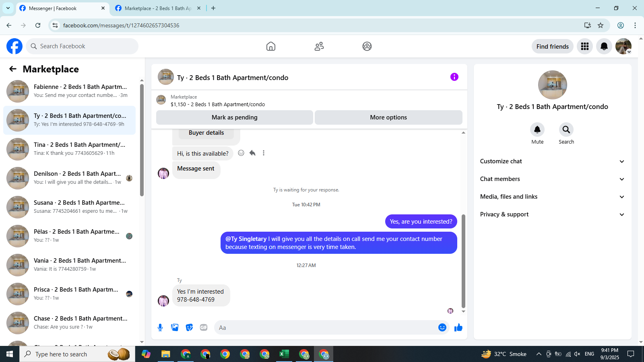The image size is (644, 362).
Task: Open your account profile picture menu
Action: click(623, 46)
